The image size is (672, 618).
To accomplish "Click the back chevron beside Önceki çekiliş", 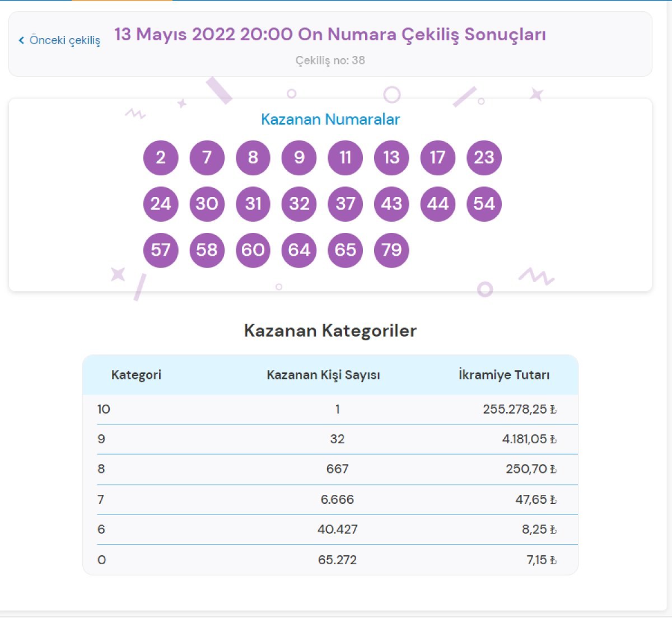I will tap(21, 40).
